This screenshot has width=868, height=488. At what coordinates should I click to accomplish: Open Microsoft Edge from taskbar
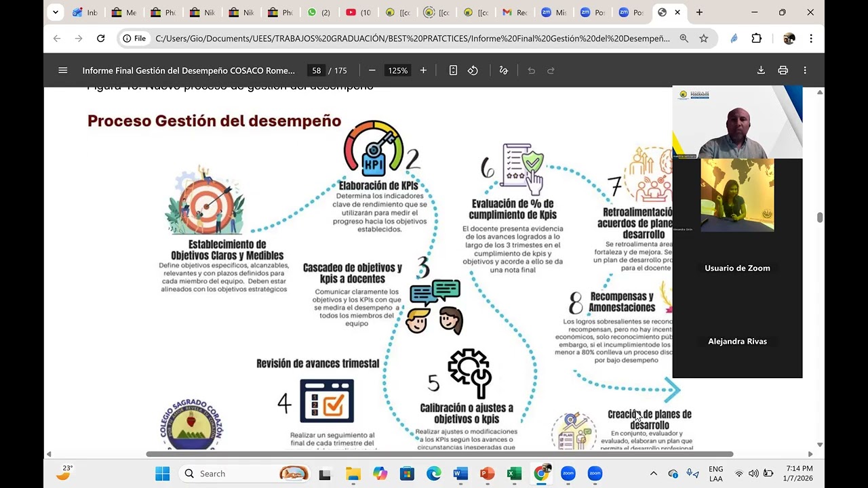pyautogui.click(x=434, y=474)
